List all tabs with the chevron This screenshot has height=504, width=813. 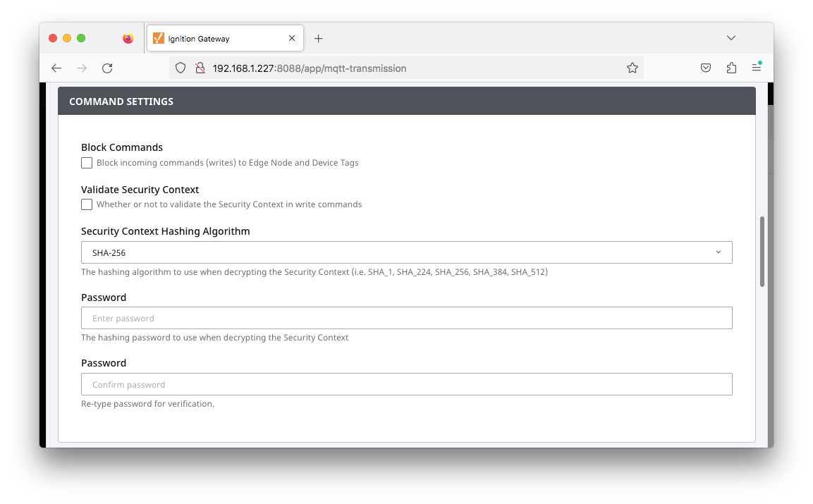[731, 38]
